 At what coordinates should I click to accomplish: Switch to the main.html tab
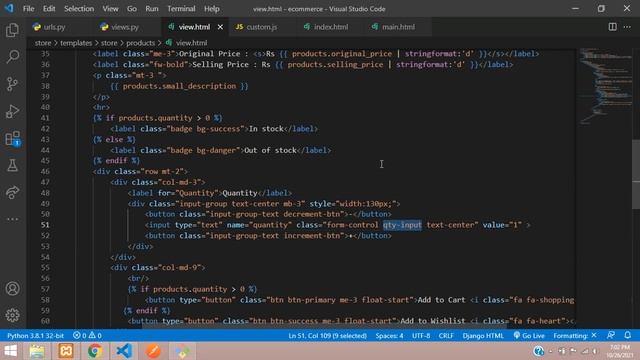click(398, 27)
